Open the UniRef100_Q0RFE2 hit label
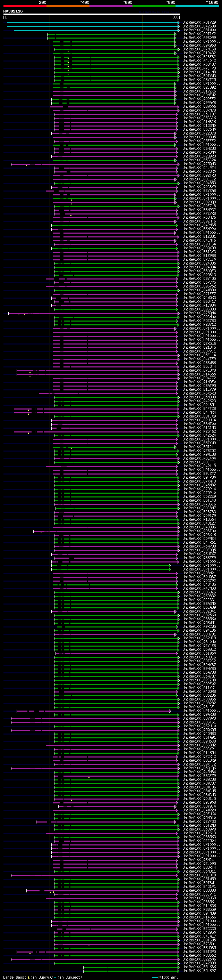Image resolution: width=222 pixels, height=980 pixels. click(199, 99)
